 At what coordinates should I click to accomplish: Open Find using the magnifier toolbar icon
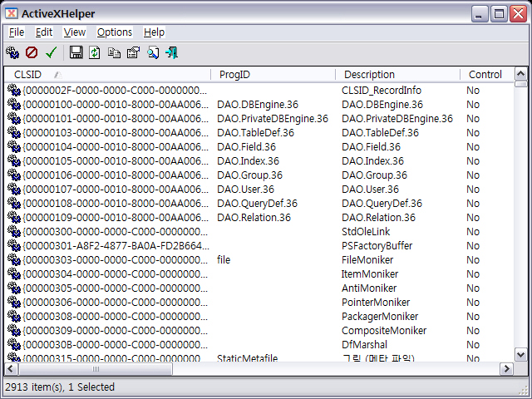(x=153, y=52)
